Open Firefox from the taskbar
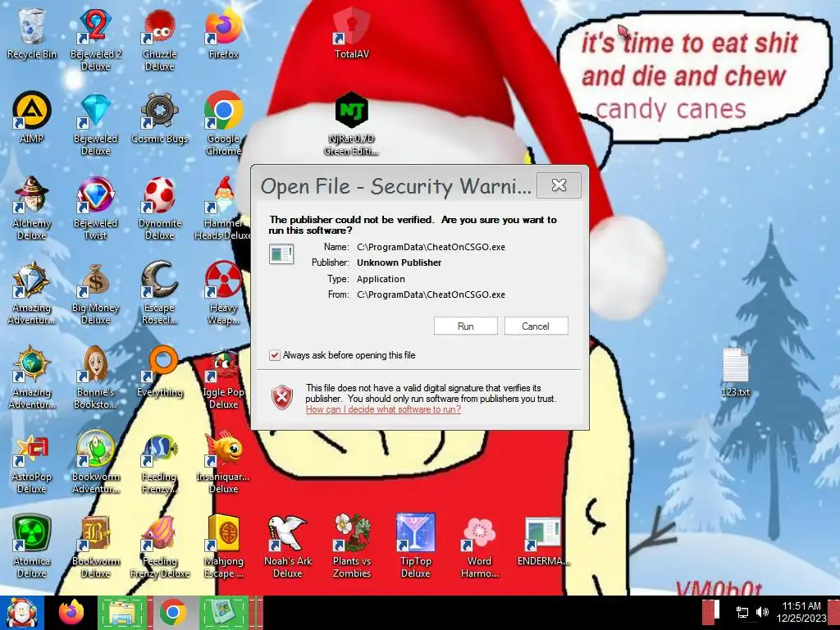This screenshot has height=630, width=840. click(x=72, y=612)
